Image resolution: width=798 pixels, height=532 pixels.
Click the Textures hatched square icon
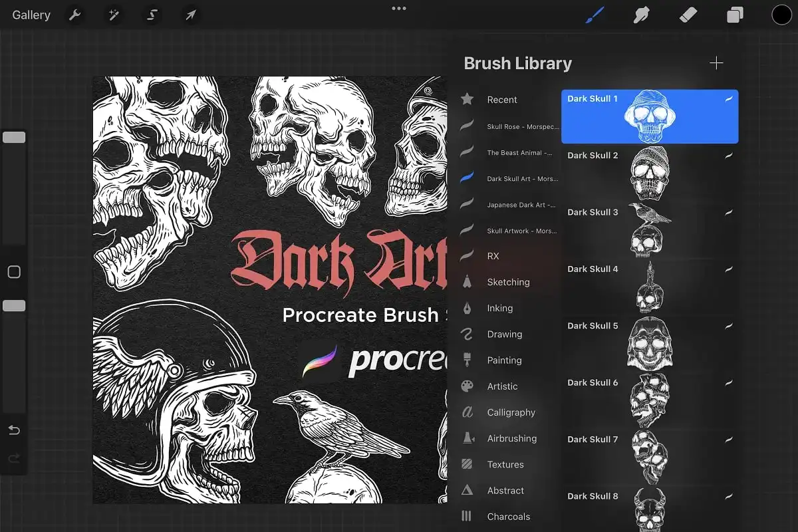(x=467, y=464)
